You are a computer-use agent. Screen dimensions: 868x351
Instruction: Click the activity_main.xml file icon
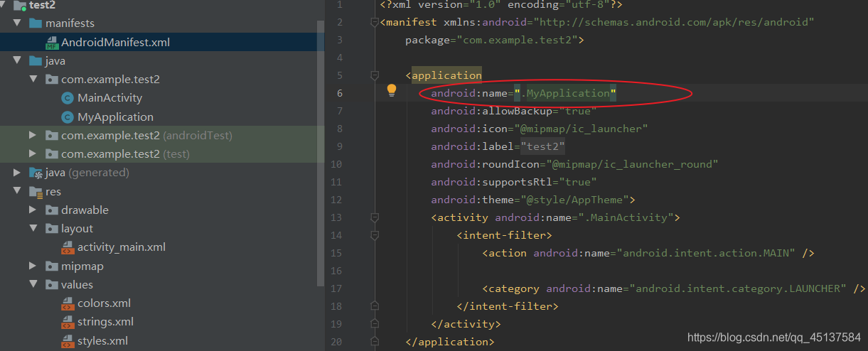[68, 247]
